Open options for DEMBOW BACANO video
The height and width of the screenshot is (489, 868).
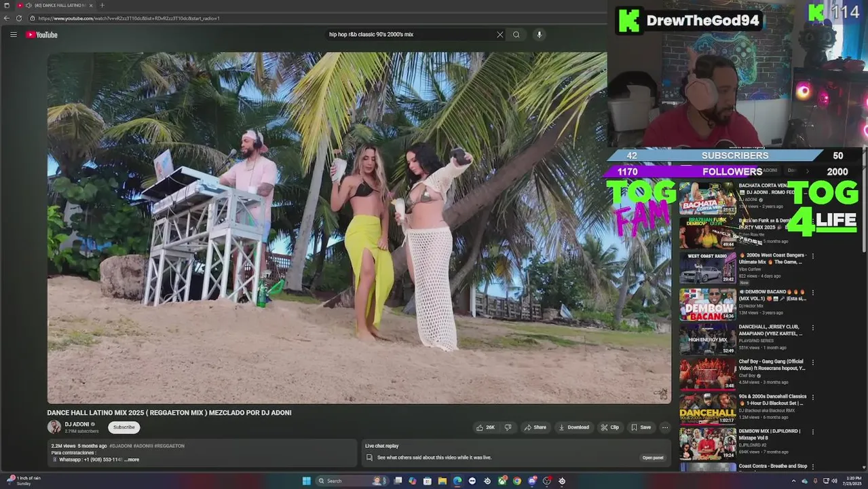click(813, 293)
